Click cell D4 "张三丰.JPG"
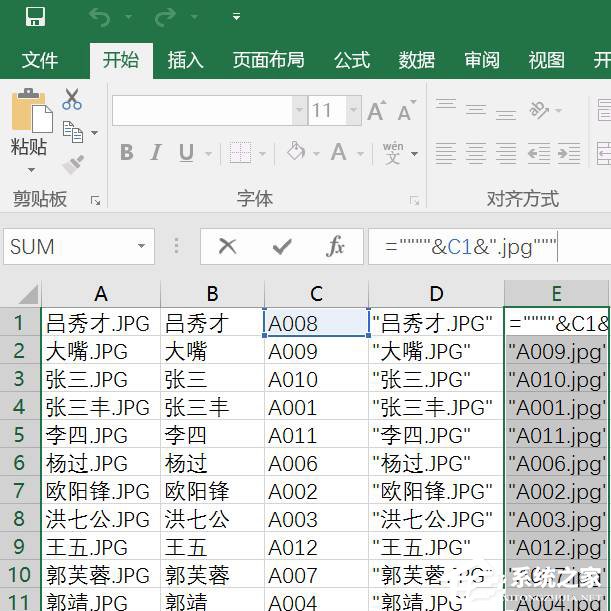Viewport: 611px width, 611px height. pos(436,406)
